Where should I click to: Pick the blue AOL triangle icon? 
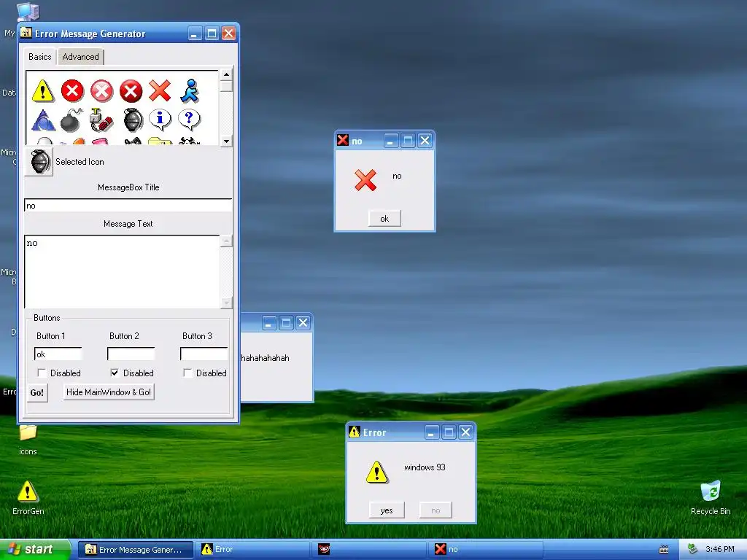click(43, 120)
